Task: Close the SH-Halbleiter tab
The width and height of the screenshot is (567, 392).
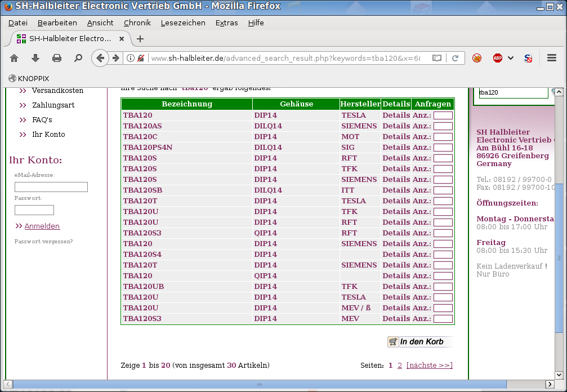Action: pyautogui.click(x=122, y=39)
